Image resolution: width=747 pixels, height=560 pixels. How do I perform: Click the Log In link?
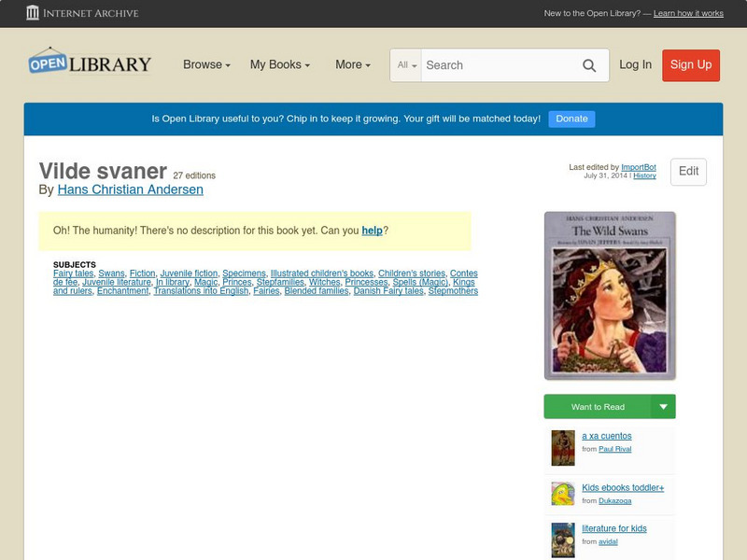point(636,64)
